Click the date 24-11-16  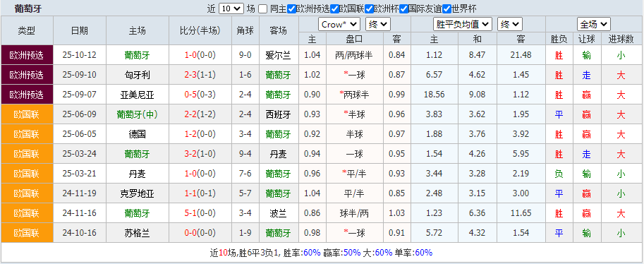click(x=80, y=213)
